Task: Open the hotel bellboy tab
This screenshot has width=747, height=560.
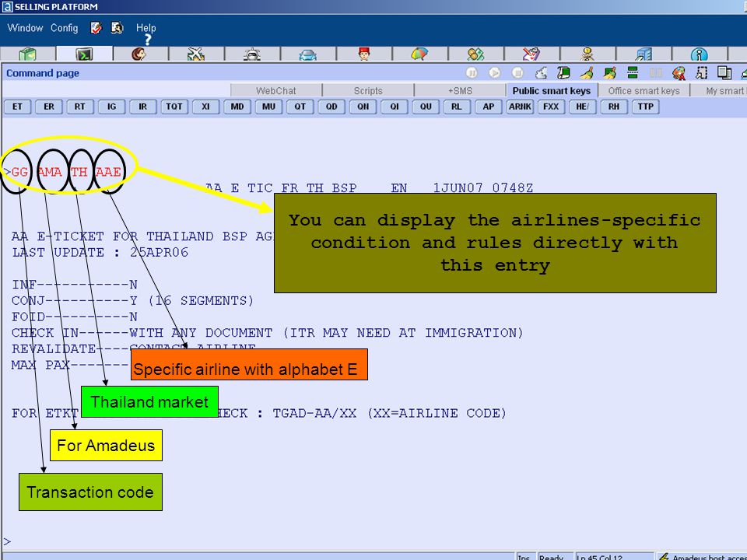Action: tap(364, 54)
